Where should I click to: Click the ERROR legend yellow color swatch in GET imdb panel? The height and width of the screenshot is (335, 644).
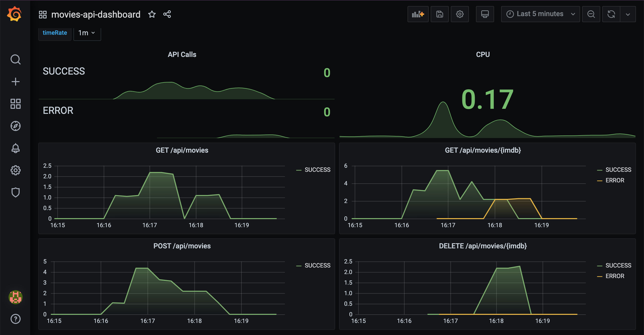click(x=599, y=181)
